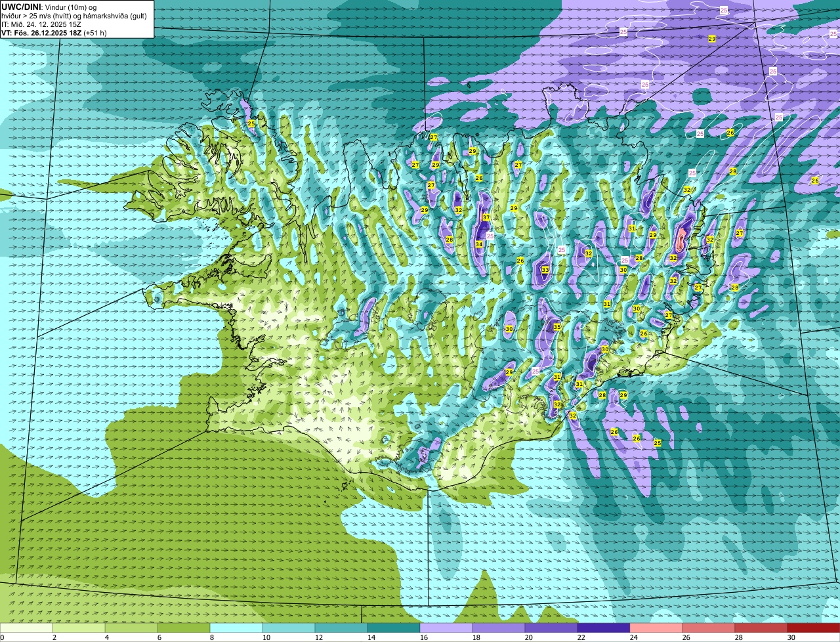This screenshot has height=642, width=840.
Task: Click the '28' tick label on color scale
Action: click(739, 637)
